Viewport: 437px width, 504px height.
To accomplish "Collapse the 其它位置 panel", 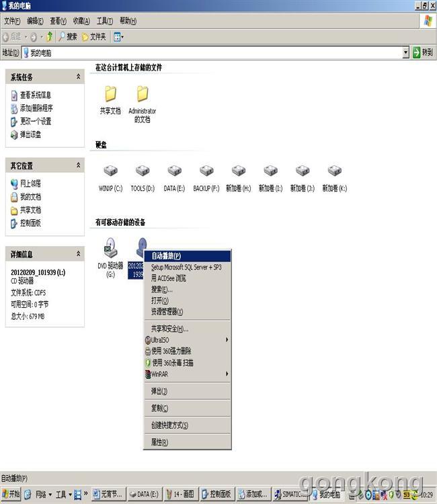I will (x=79, y=165).
